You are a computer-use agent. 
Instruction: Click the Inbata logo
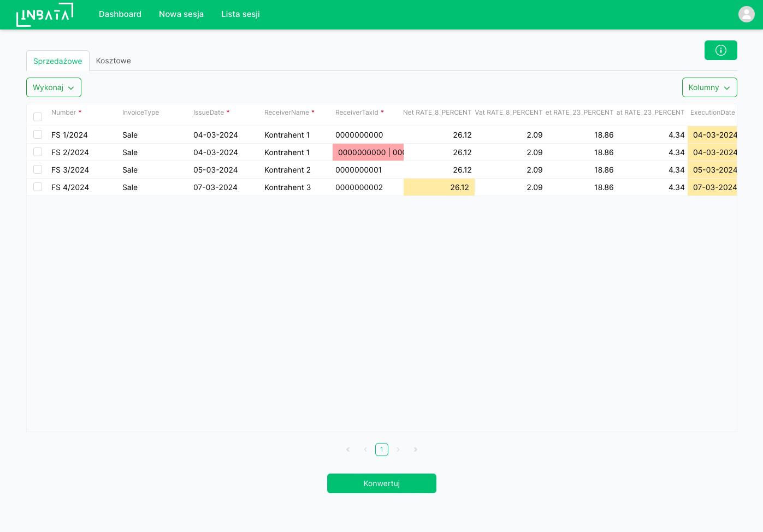[45, 15]
